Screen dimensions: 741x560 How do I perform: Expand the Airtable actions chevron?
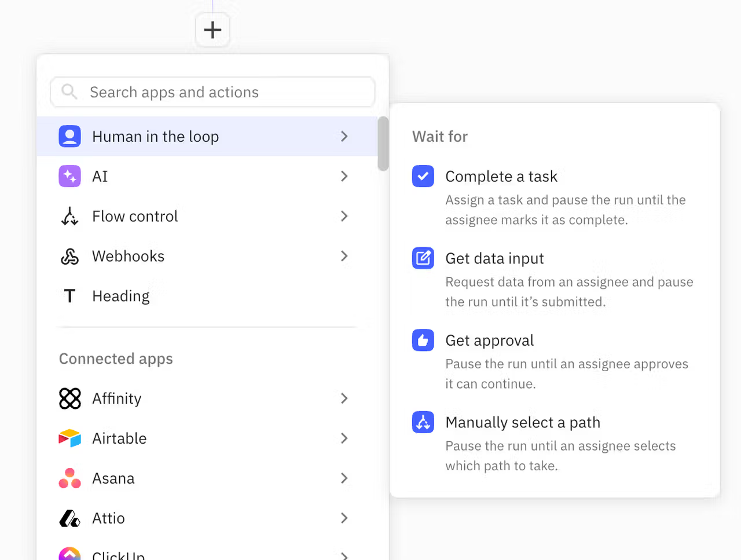click(344, 438)
